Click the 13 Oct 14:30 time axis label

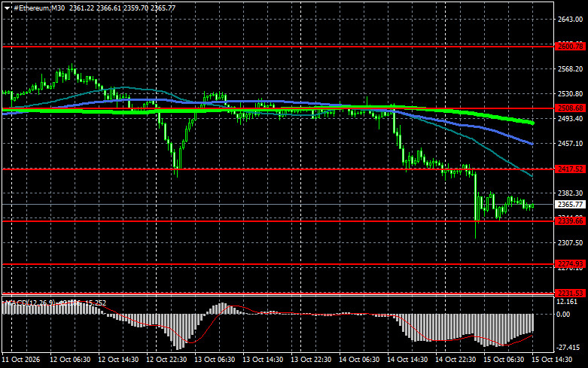coord(263,360)
